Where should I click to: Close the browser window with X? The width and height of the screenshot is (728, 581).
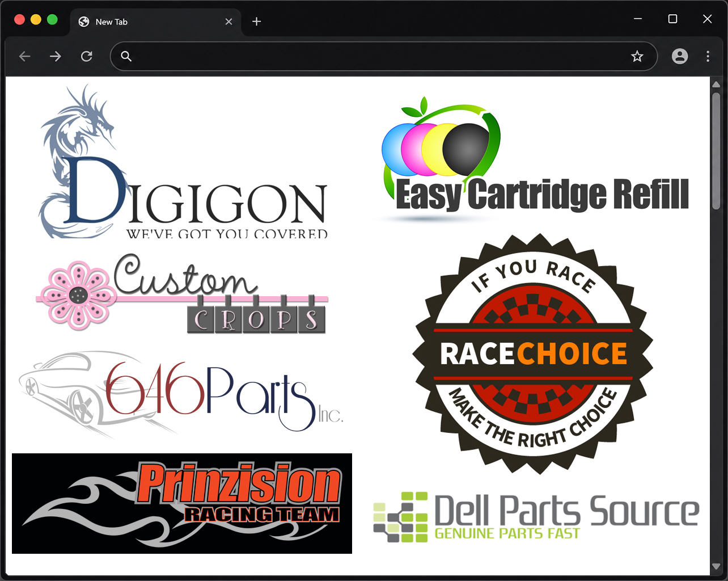[x=707, y=19]
